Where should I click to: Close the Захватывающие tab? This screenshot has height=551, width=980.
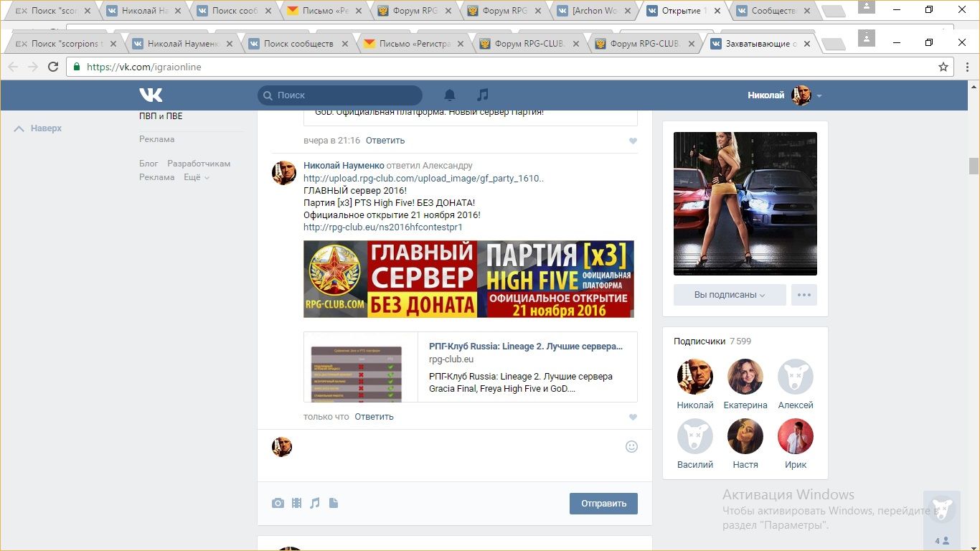coord(807,44)
